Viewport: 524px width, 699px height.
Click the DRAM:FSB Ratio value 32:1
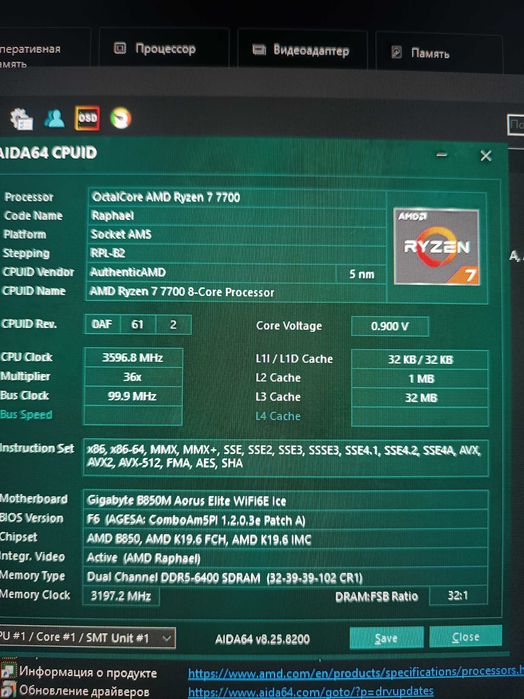pyautogui.click(x=458, y=596)
